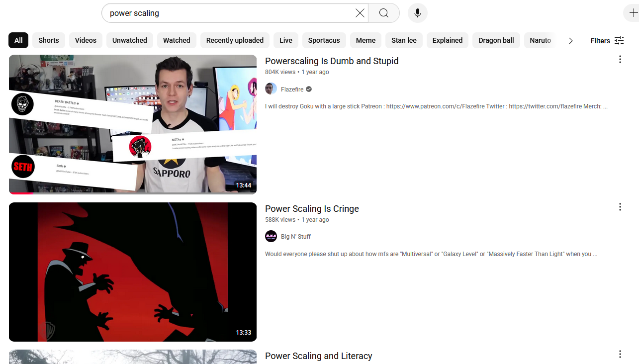Click the magnifying glass search button

point(384,13)
